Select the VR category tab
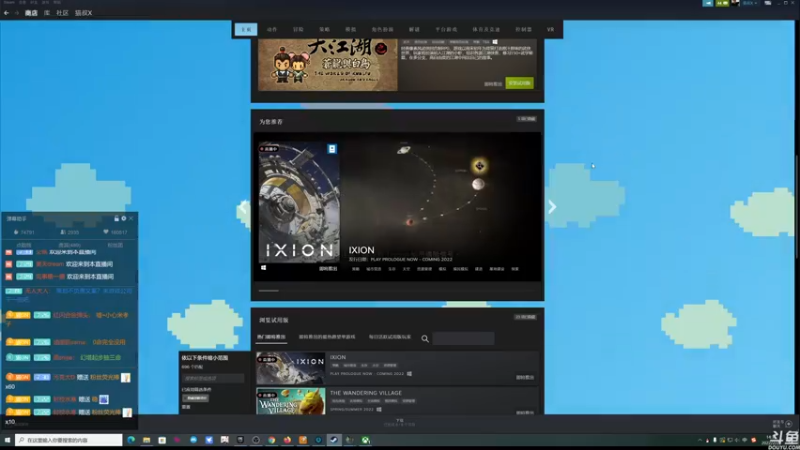 click(x=551, y=30)
